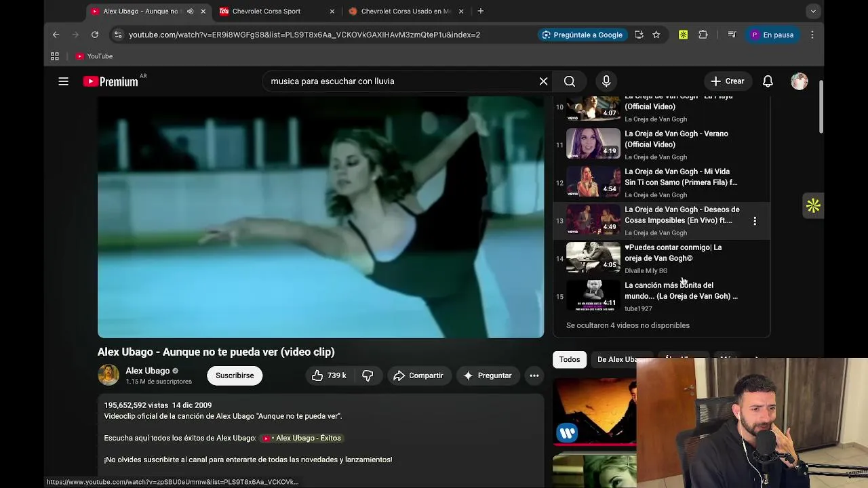Click the Compartir button

(418, 375)
